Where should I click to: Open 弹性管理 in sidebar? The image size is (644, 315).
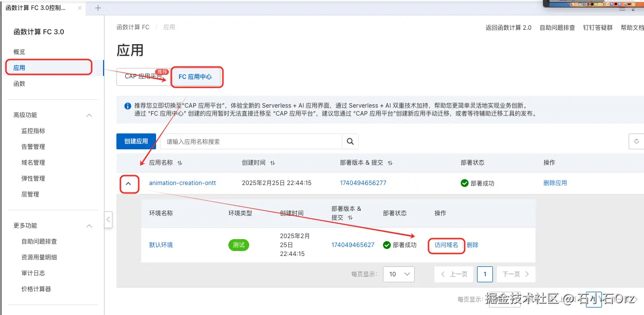point(33,179)
